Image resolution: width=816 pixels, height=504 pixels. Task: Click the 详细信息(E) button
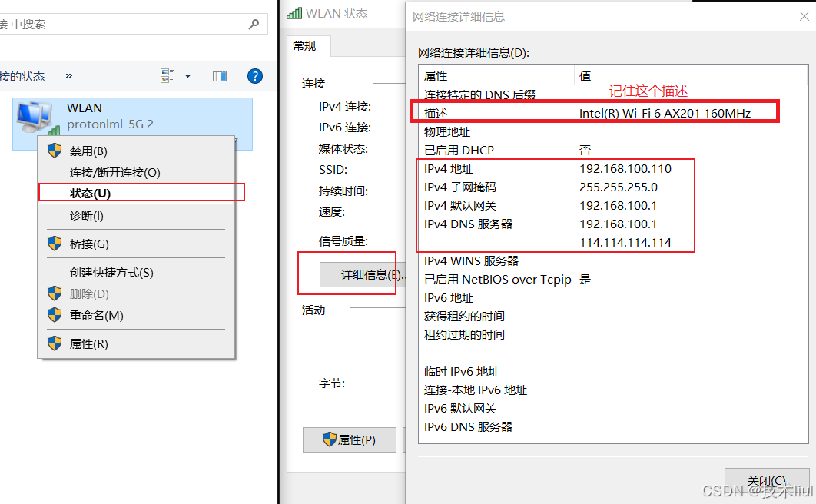coord(362,274)
